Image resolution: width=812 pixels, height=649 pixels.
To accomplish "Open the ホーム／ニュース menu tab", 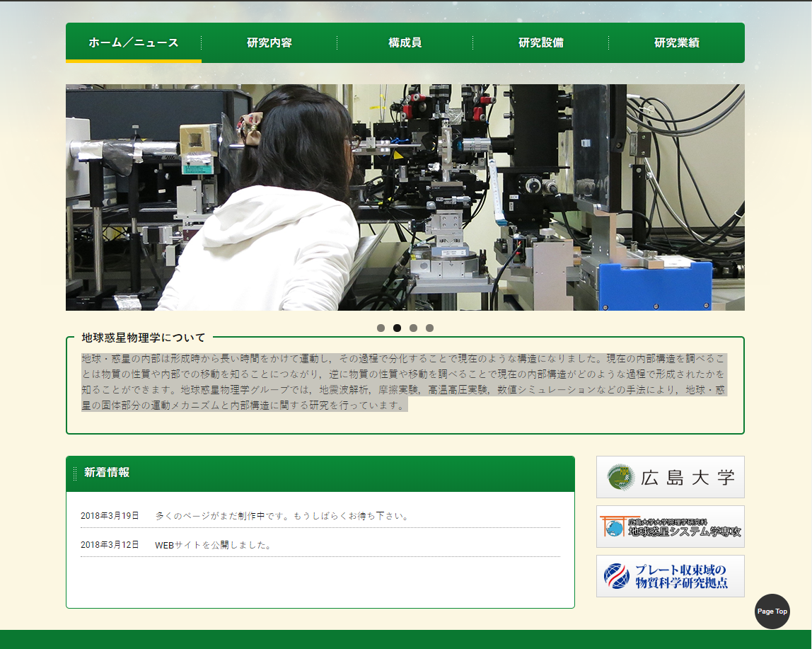I will [134, 42].
